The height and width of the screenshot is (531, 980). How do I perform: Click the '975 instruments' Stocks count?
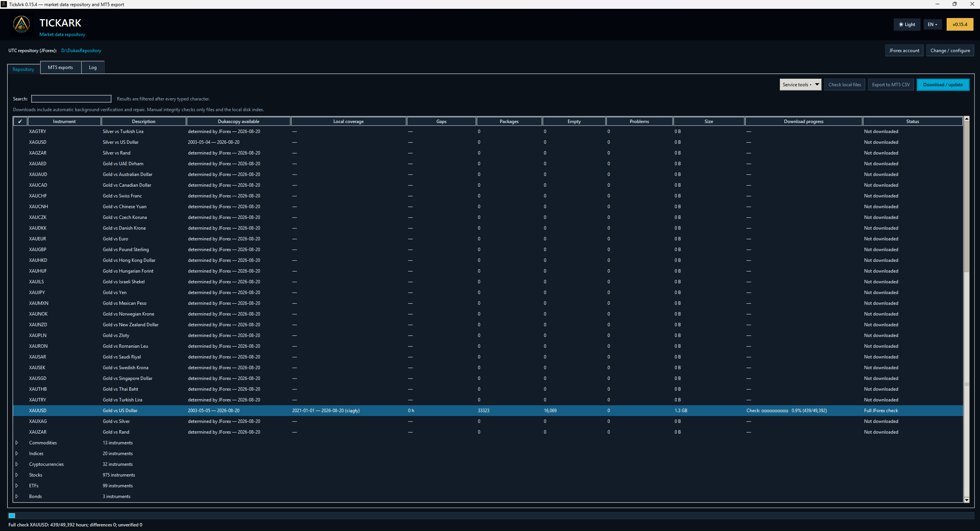tap(119, 475)
